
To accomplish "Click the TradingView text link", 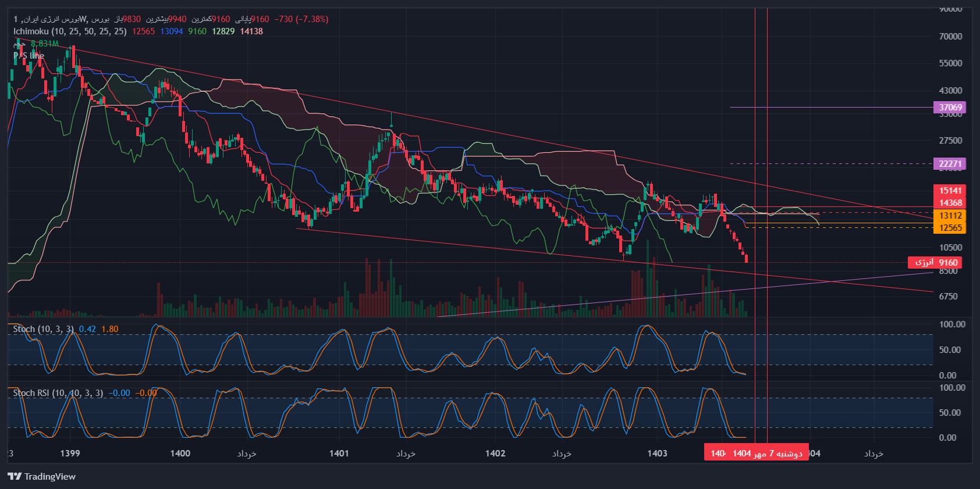I will (50, 477).
